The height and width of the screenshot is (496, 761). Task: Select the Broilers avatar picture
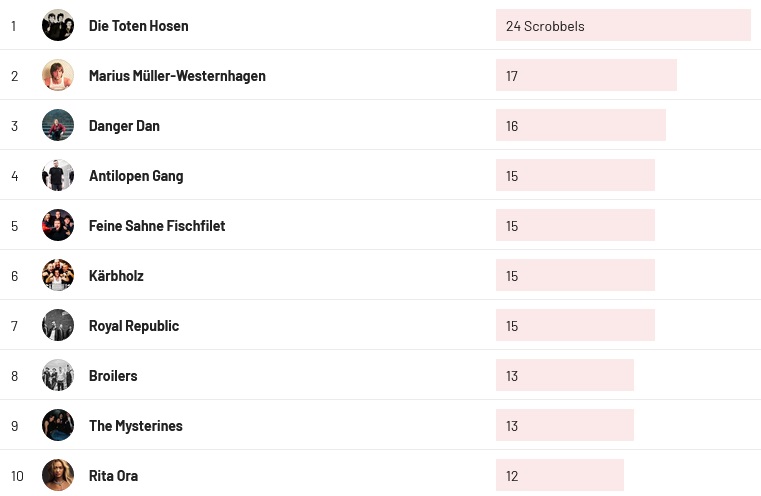[x=58, y=375]
